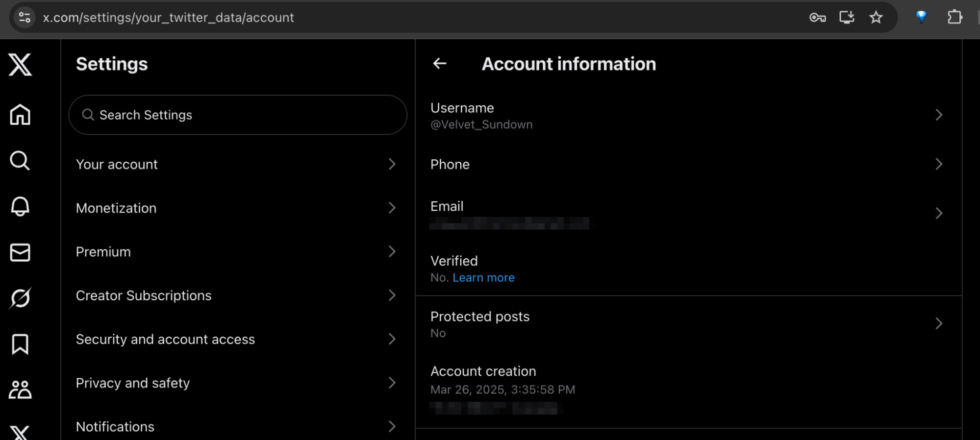
Task: Click the Learn more link under Verified
Action: tap(483, 278)
